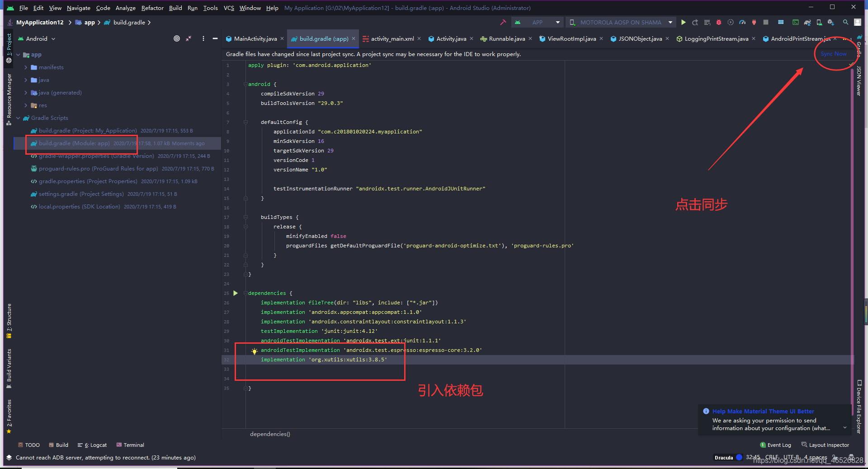Open the Android project view dropdown
Image resolution: width=868 pixels, height=469 pixels.
[37, 38]
